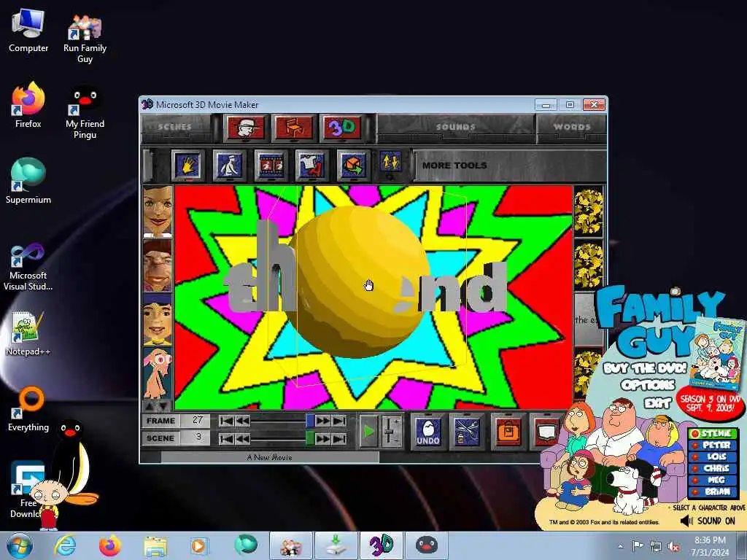Screen dimensions: 747x560
Task: Select the filmstrip Synchronize tool
Action: 271,166
